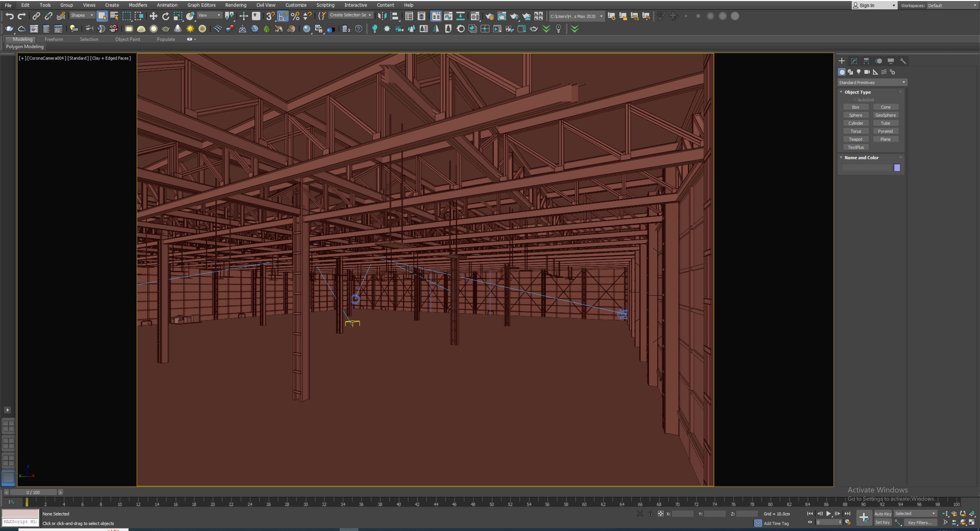Open the View reference coordinate dropdown
The height and width of the screenshot is (531, 980).
tap(209, 15)
